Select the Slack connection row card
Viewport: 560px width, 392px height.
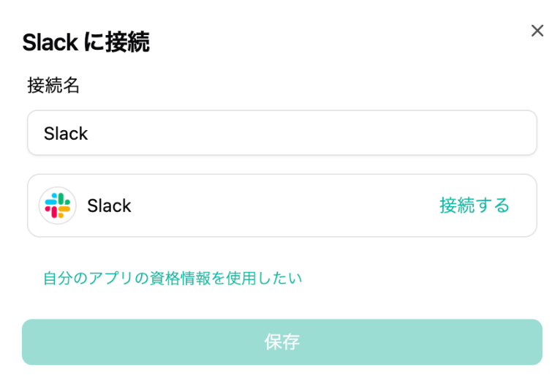tap(281, 206)
